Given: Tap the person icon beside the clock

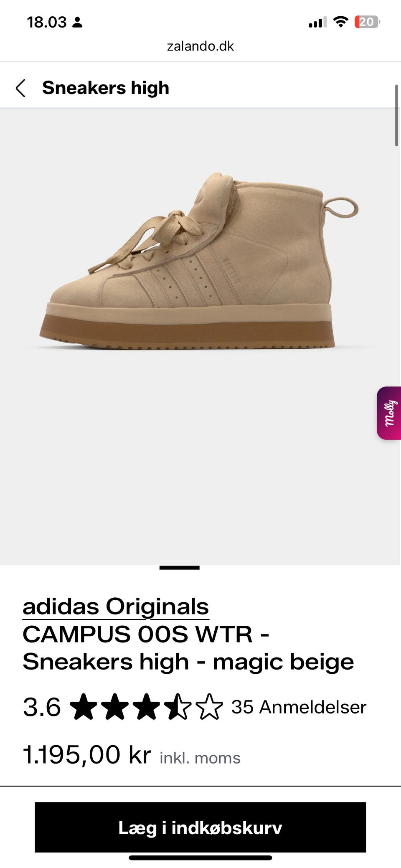Looking at the screenshot, I should pos(77,22).
